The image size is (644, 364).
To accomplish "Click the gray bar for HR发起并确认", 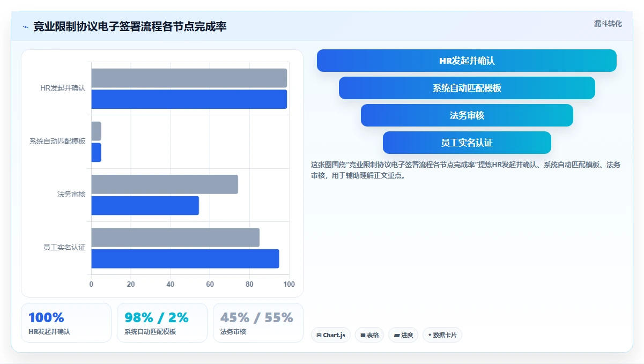I will point(189,78).
